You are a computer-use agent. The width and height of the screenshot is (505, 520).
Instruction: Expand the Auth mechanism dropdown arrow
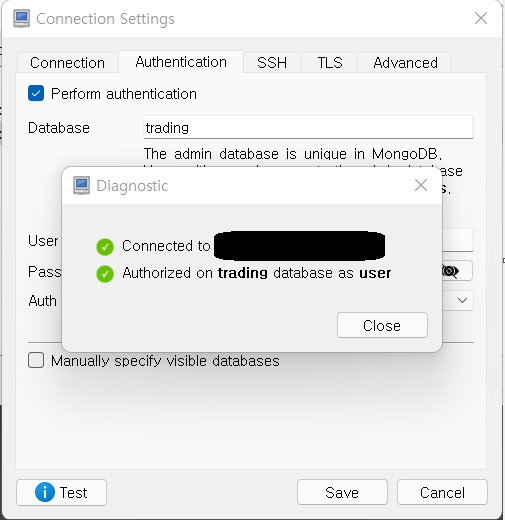[x=462, y=301]
